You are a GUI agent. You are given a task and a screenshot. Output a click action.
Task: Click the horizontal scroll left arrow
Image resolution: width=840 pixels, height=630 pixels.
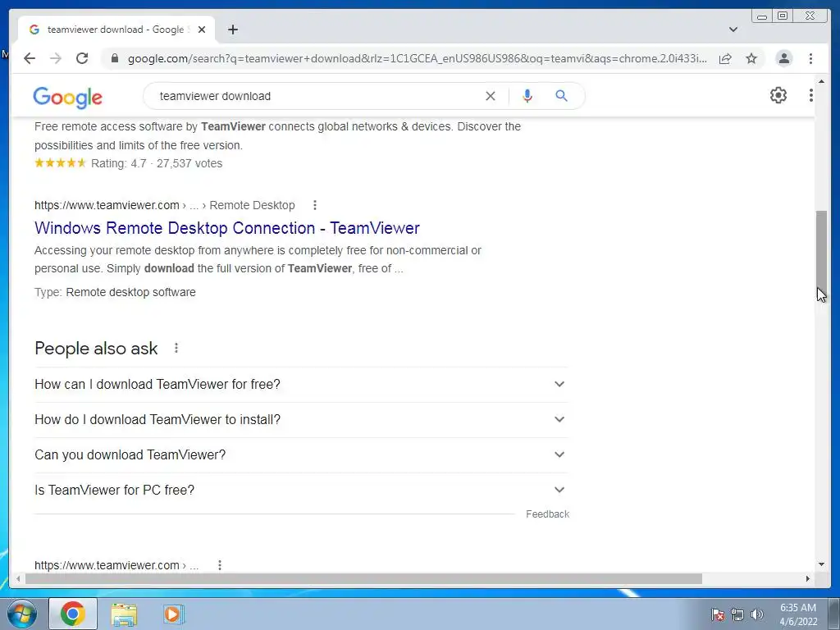[x=18, y=578]
